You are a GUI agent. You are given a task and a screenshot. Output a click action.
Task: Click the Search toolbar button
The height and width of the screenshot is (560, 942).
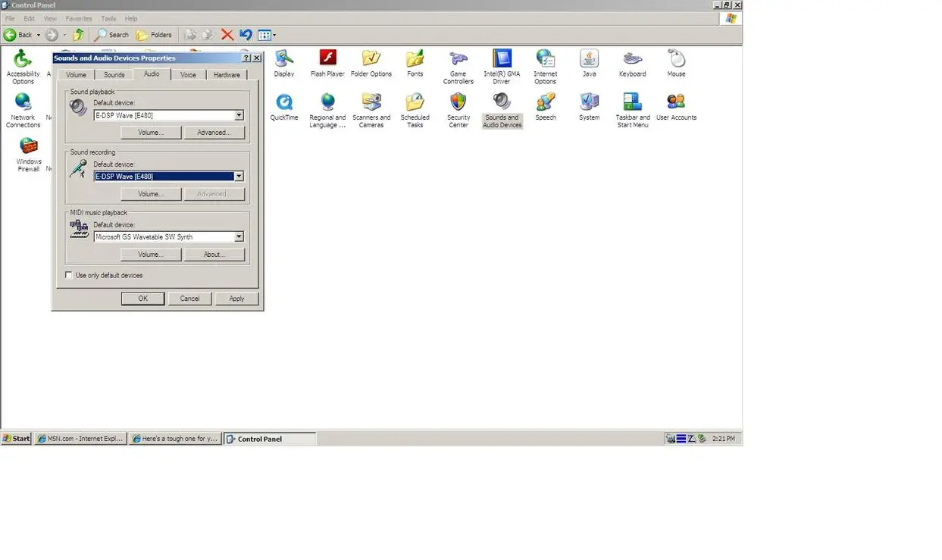click(x=111, y=35)
